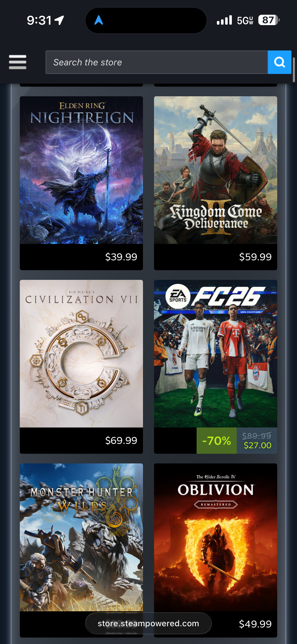
Task: Tap the 5G network indicator
Action: [245, 20]
